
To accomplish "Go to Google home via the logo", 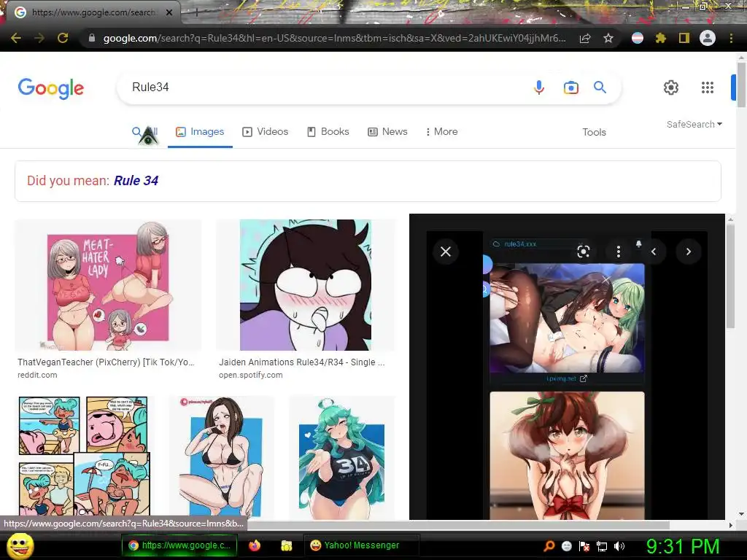I will point(51,88).
